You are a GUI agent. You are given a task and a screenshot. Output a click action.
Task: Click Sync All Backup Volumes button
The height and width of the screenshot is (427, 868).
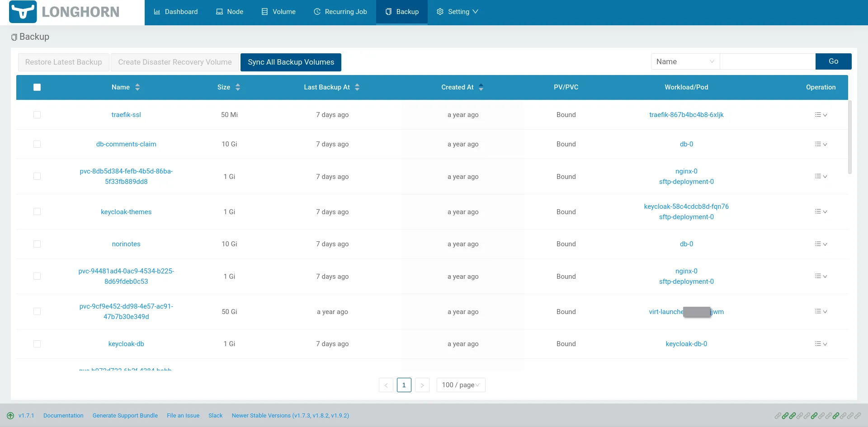[x=291, y=62]
